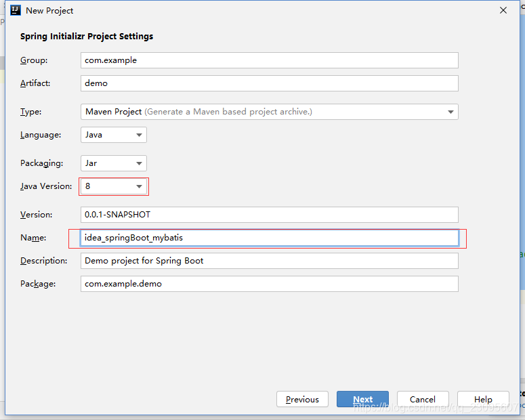Open Help for the dialog
The height and width of the screenshot is (420, 525).
point(483,399)
